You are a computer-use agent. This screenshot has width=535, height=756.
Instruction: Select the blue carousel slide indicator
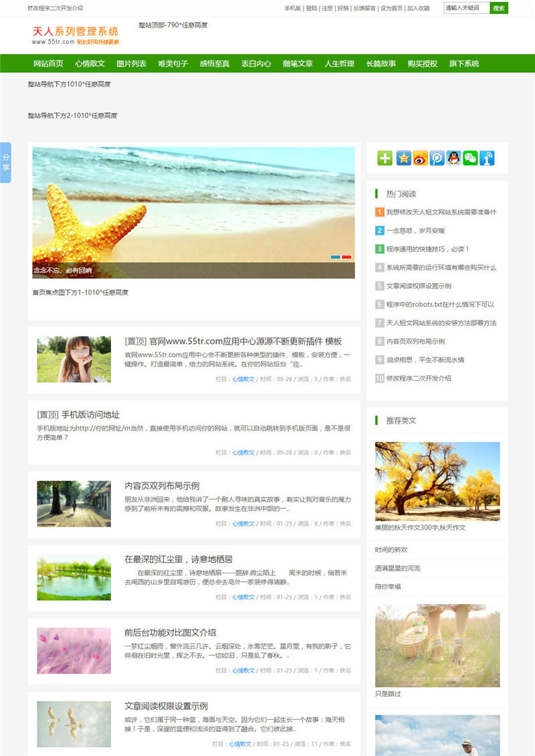(335, 257)
